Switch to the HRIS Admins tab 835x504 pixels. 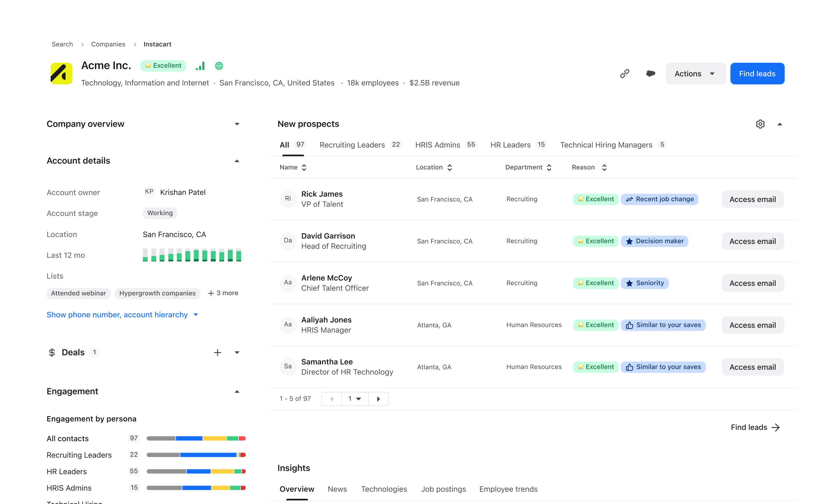click(438, 145)
